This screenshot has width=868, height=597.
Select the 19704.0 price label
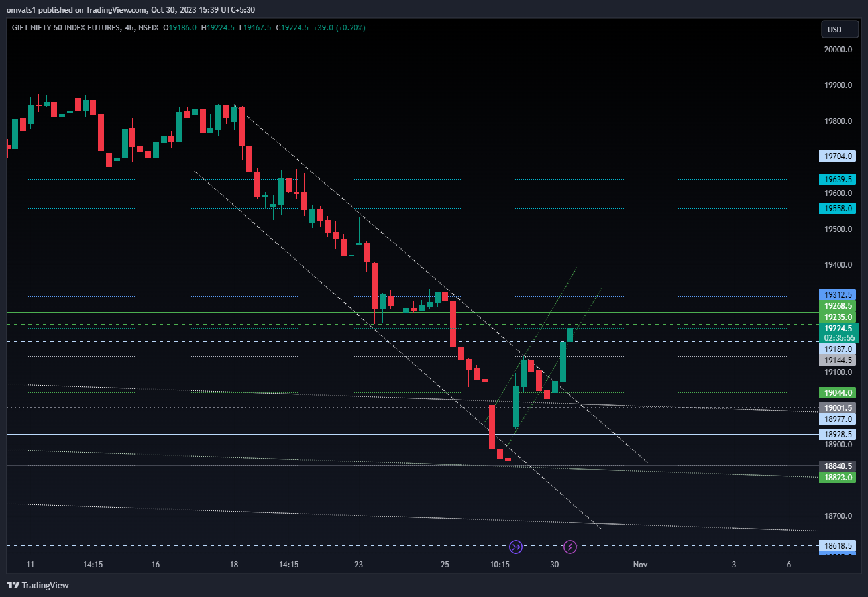838,156
